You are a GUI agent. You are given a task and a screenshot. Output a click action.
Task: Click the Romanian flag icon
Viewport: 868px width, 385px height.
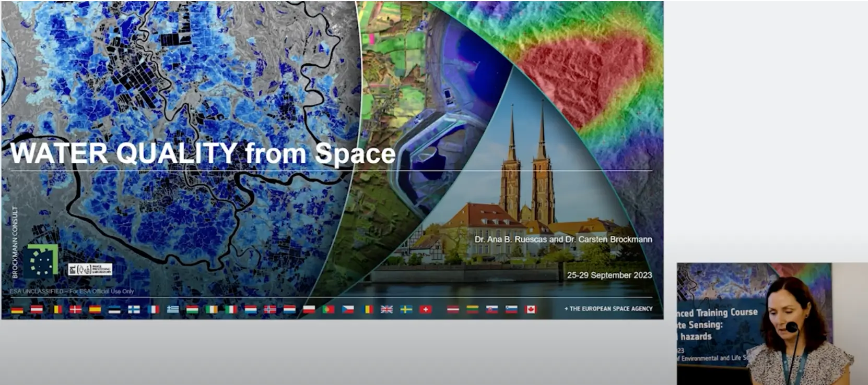point(368,309)
